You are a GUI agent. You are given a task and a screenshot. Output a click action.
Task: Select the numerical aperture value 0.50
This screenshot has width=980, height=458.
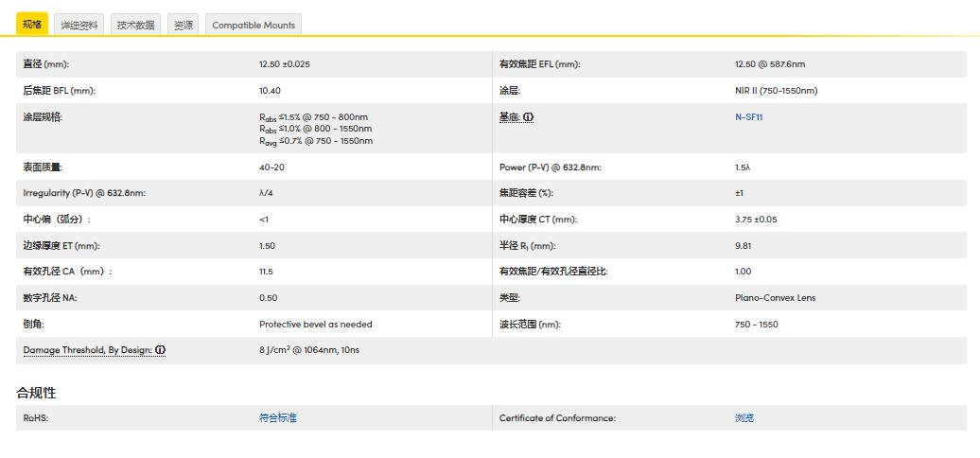coord(268,298)
